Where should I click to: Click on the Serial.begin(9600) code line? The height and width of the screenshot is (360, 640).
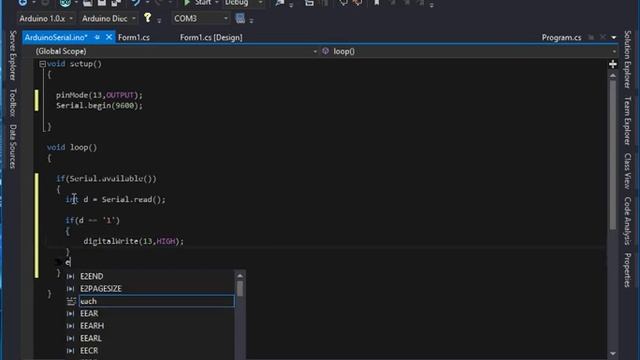click(99, 106)
